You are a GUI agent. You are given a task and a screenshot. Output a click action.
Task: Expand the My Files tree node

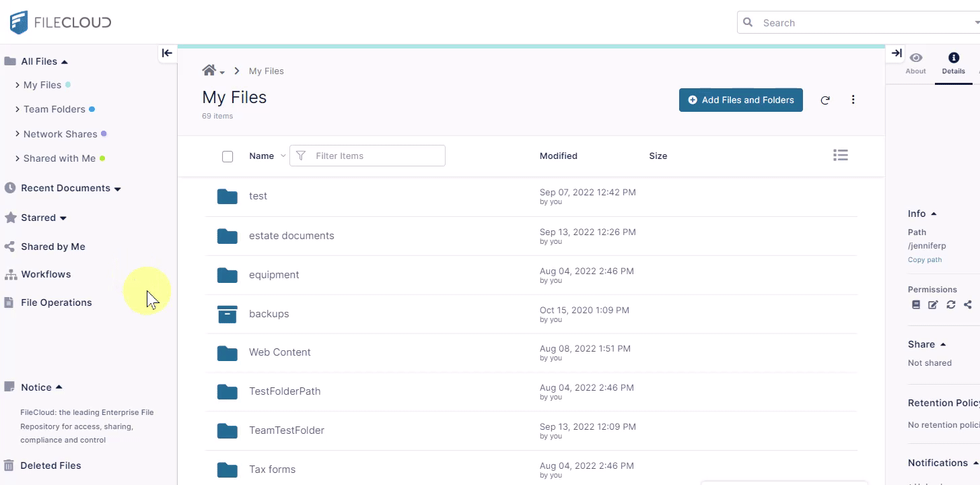click(17, 85)
